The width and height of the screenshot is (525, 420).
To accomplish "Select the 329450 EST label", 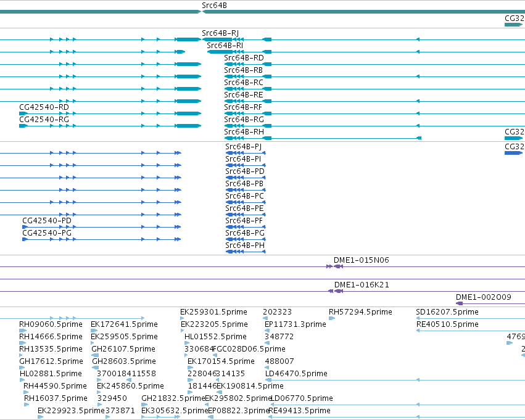I will [x=112, y=399].
